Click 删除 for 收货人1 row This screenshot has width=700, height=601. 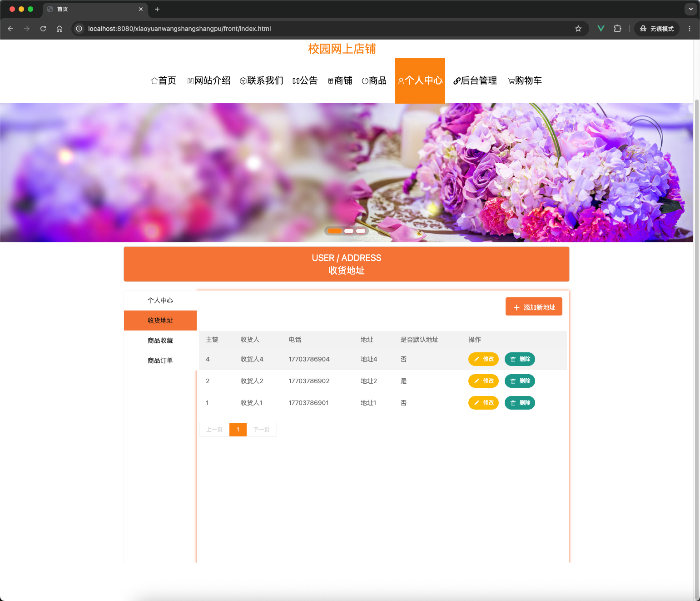tap(520, 403)
